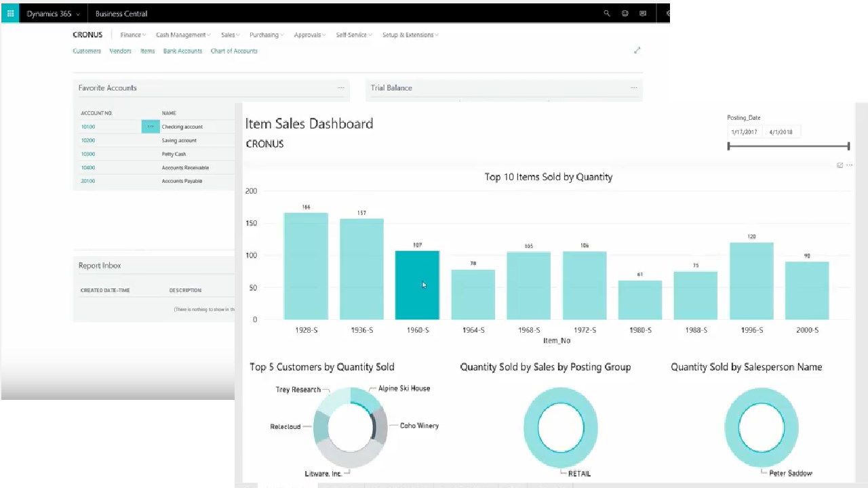The height and width of the screenshot is (488, 868).
Task: Select the 1988-S bar in chart
Action: [696, 296]
